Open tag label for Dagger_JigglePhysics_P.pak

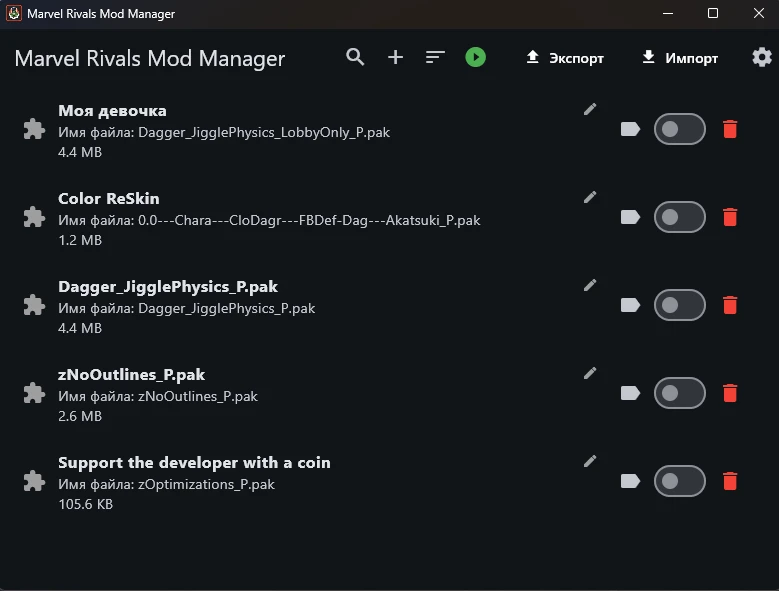630,305
